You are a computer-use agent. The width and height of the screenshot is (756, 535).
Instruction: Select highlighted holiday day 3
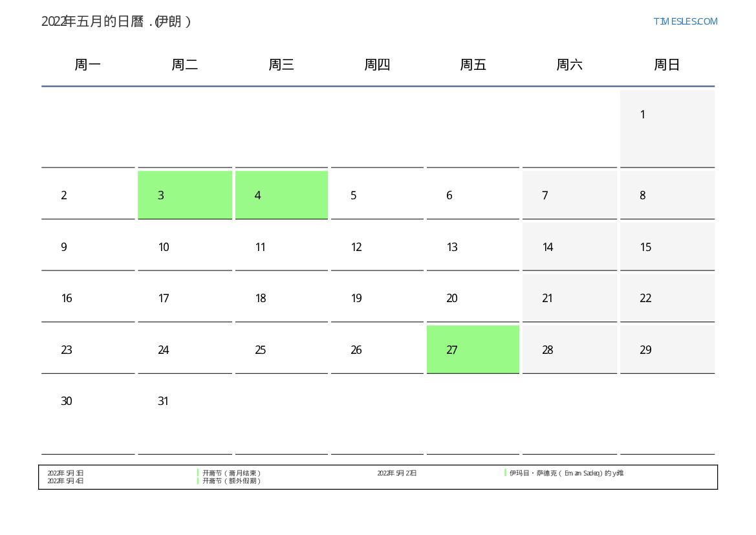[x=185, y=195]
